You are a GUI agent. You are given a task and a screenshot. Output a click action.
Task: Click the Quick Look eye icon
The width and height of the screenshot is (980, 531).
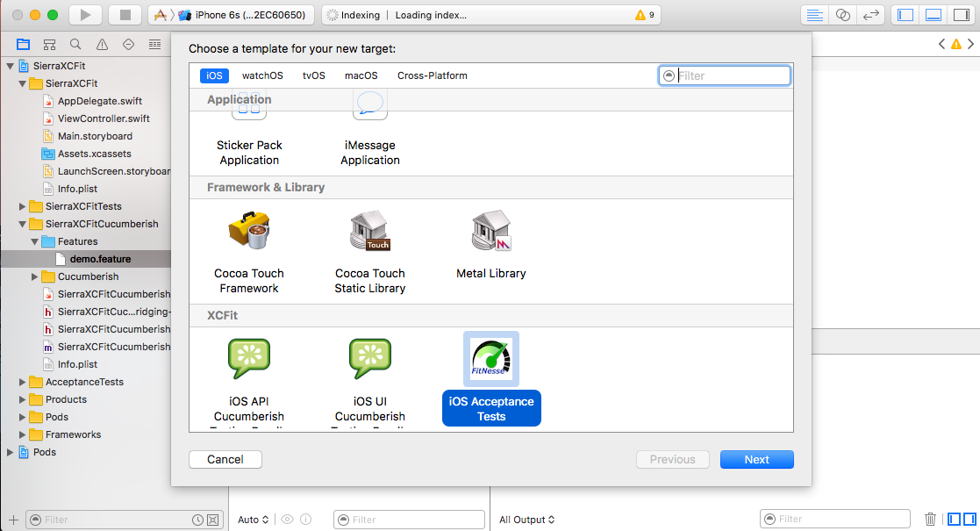coord(287,520)
